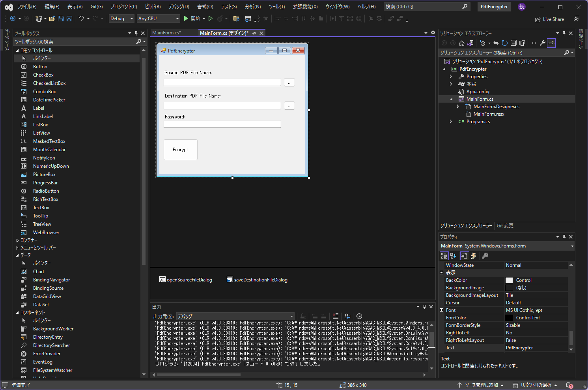Viewport: 588px width, 390px height.
Task: Show events using the lightning bolt icon
Action: coord(474,256)
